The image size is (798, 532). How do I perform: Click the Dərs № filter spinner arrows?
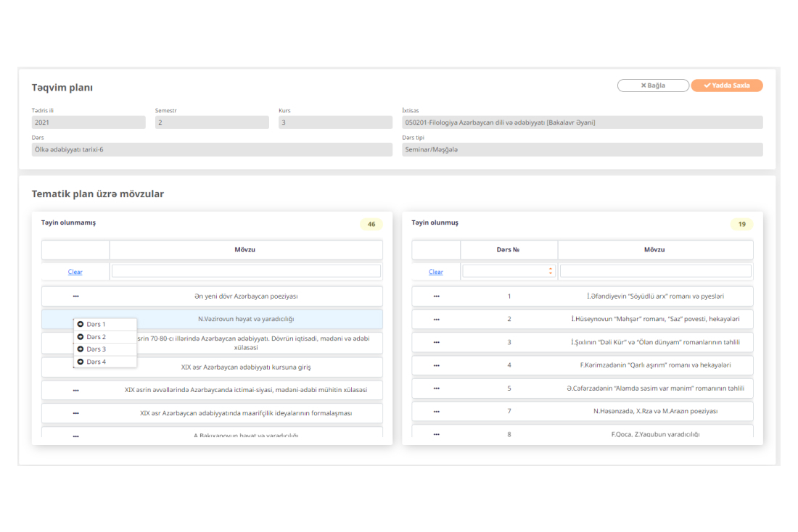[x=550, y=271]
